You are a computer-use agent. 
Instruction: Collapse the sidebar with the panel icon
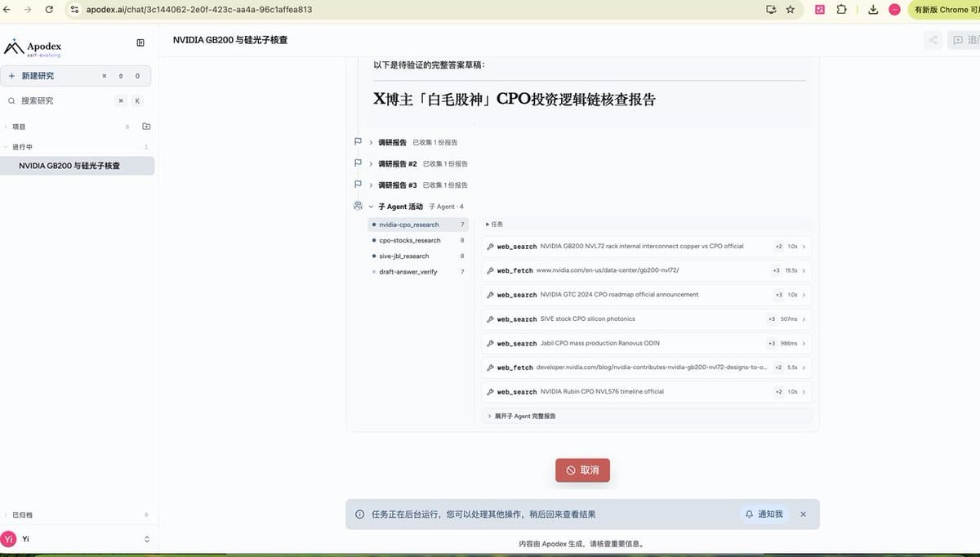[140, 43]
